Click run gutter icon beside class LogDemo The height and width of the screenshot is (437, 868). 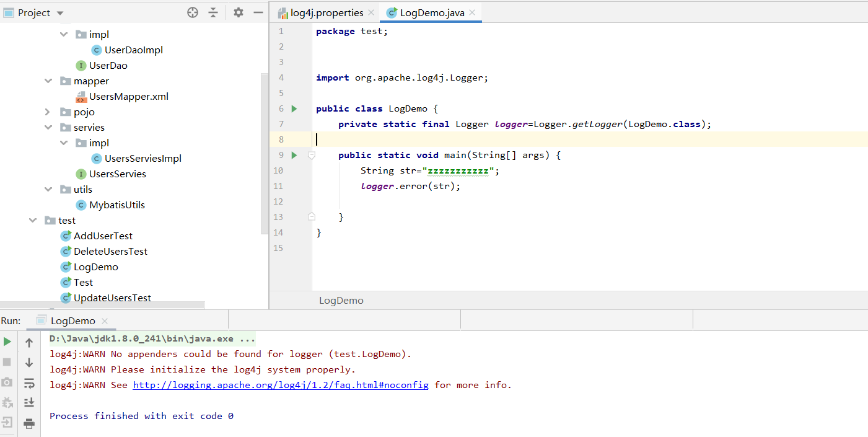(x=294, y=108)
